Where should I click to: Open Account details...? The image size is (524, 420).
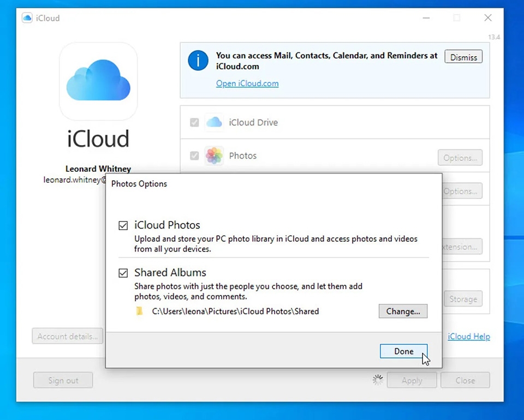tap(68, 336)
